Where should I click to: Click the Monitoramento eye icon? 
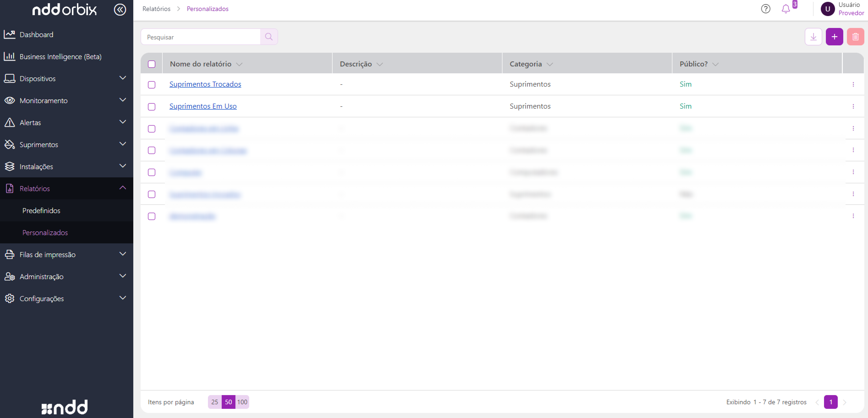[9, 100]
